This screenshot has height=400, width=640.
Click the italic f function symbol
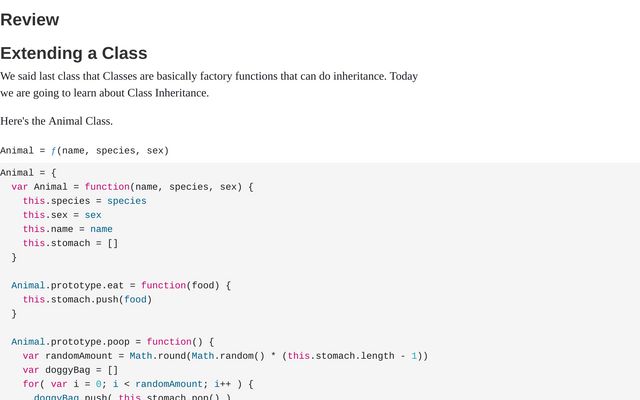(53, 151)
